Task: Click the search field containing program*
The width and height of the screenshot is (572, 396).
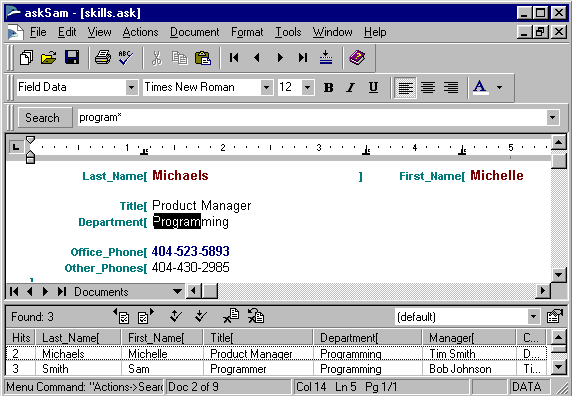Action: pos(312,117)
